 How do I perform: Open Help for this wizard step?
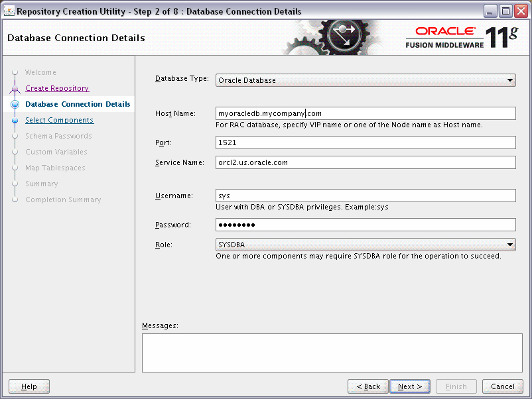29,386
